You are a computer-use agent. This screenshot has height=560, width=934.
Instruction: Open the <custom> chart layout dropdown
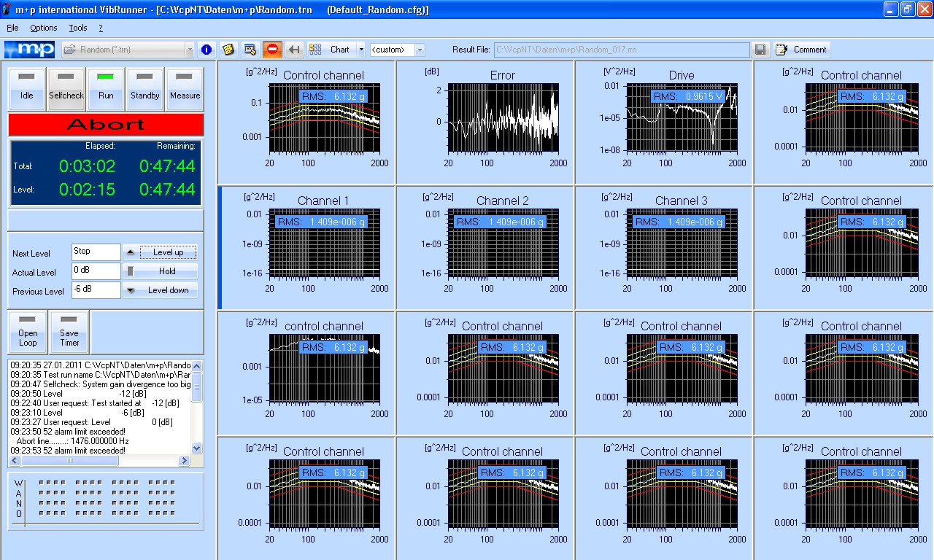click(420, 50)
